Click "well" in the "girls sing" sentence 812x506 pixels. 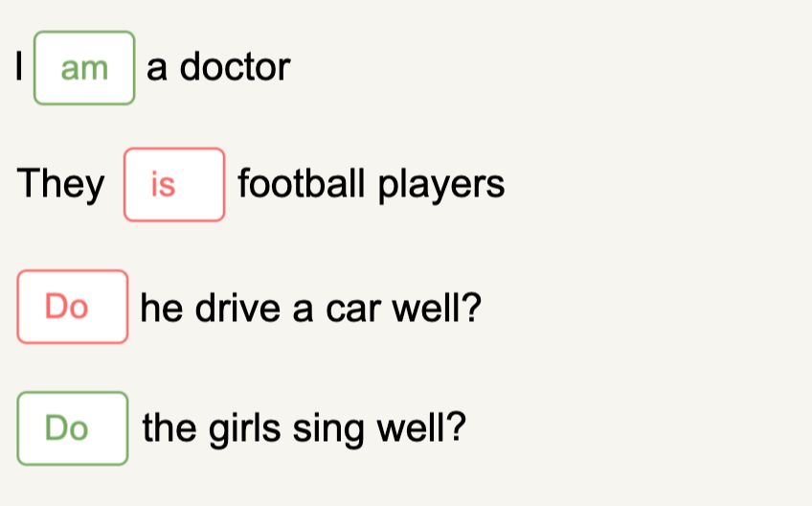(415, 428)
